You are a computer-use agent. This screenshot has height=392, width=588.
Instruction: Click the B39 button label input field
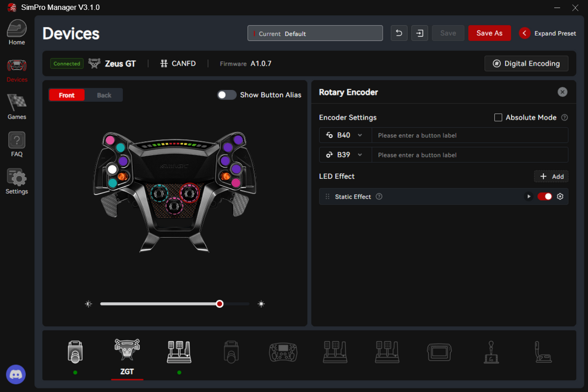(470, 155)
